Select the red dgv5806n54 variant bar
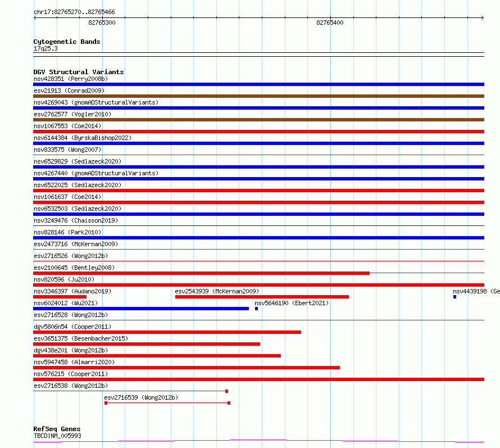 [x=167, y=332]
